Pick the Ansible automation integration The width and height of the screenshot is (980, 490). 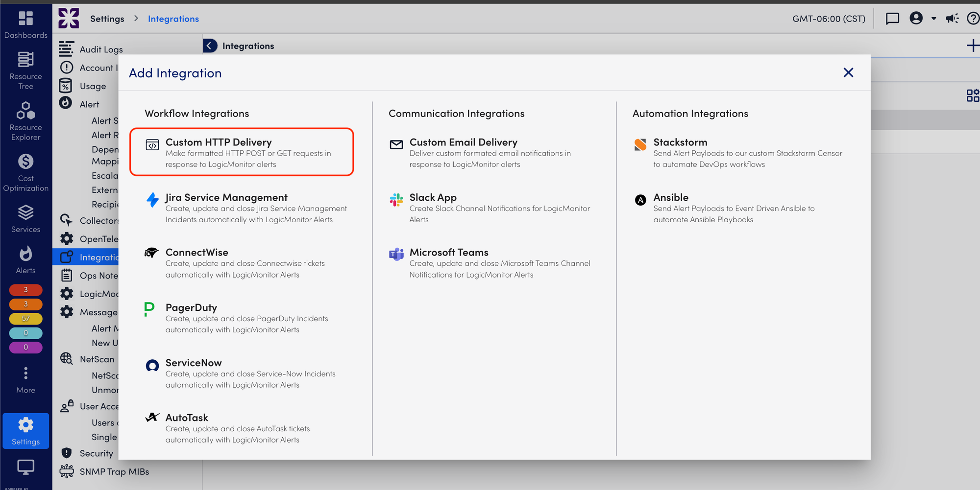point(670,197)
